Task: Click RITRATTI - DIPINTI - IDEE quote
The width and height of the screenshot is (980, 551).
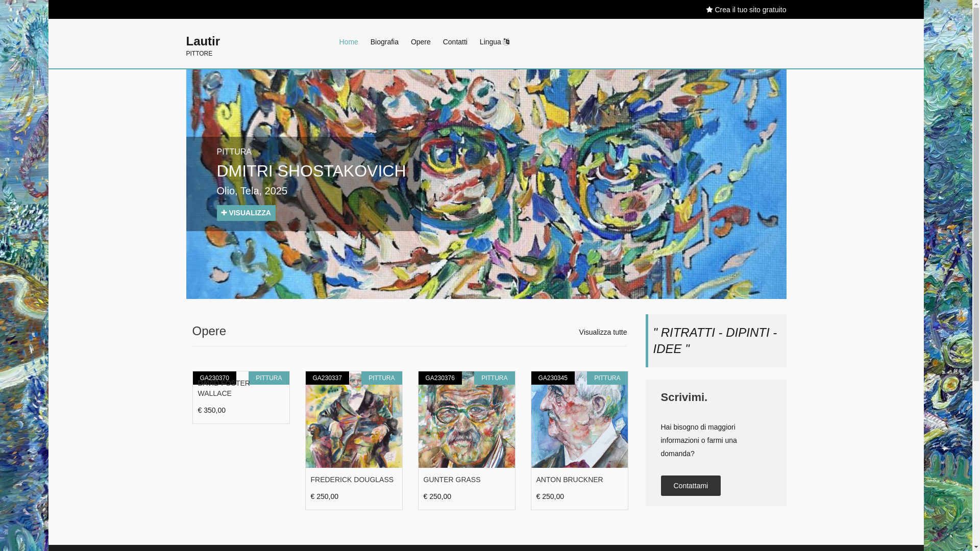Action: click(715, 341)
